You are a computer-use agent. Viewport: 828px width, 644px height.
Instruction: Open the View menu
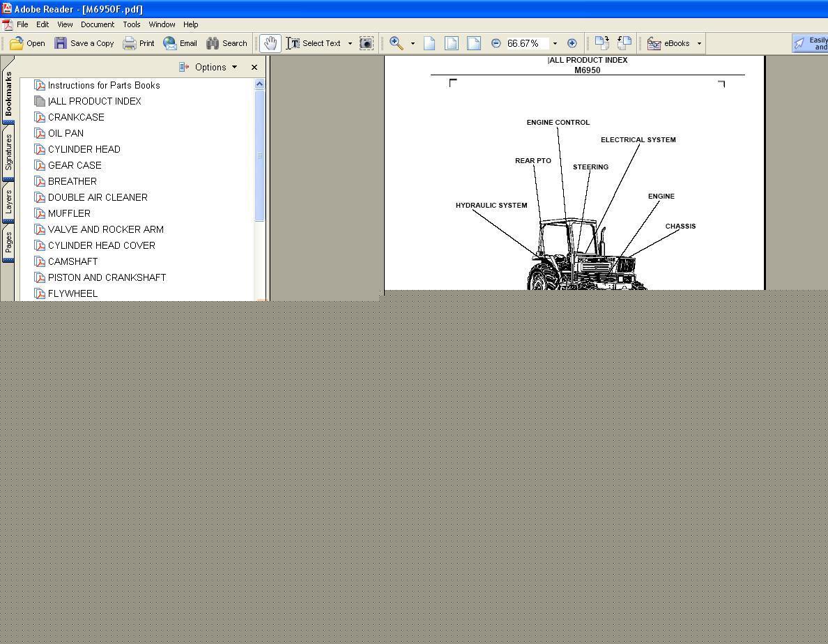[65, 24]
